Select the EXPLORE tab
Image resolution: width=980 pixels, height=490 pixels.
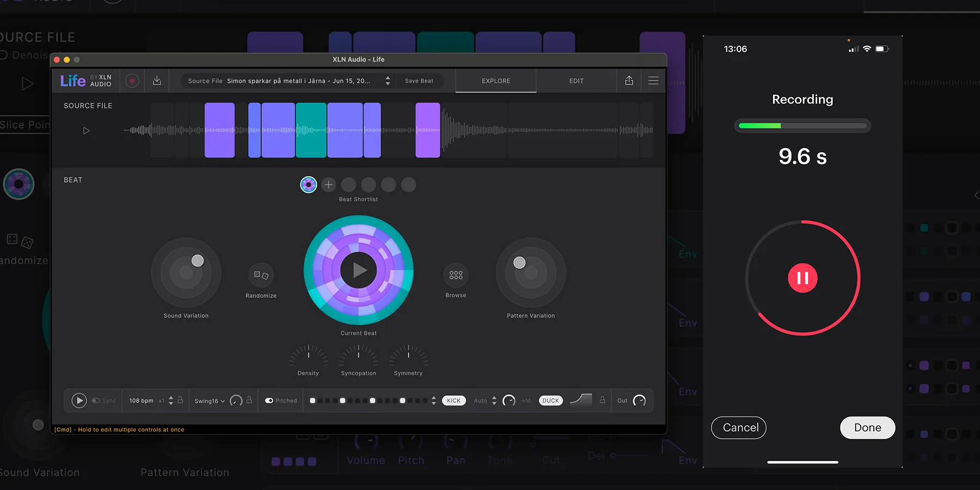495,81
